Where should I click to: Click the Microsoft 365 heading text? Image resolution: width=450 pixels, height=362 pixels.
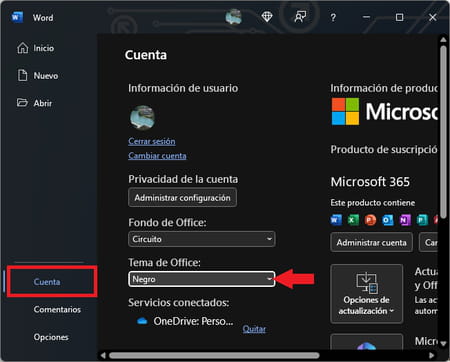point(370,182)
